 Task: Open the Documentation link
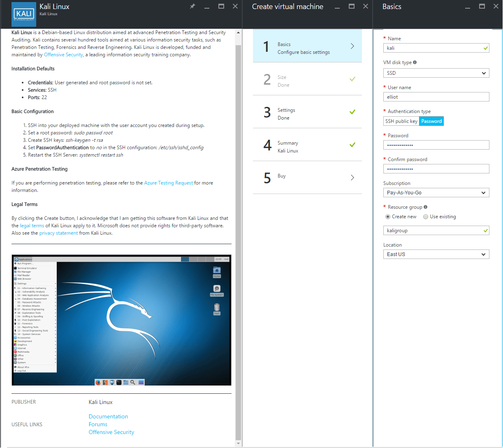coord(108,416)
